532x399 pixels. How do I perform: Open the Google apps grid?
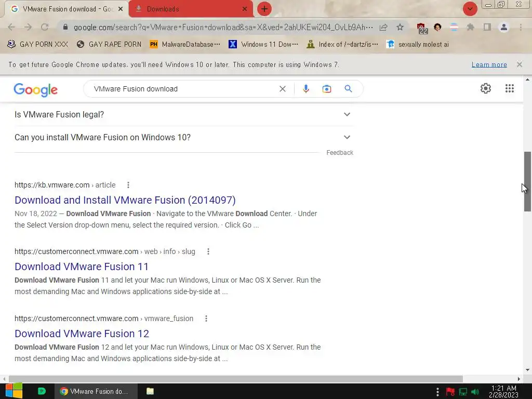509,88
